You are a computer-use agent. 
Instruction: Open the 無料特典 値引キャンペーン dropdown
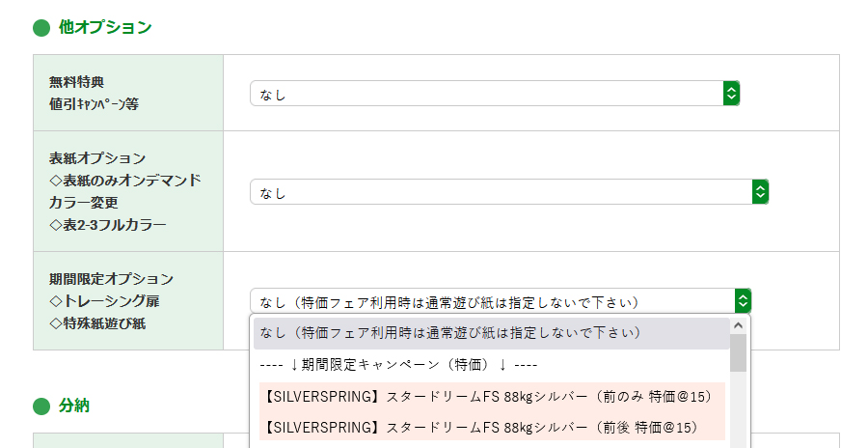point(485,94)
